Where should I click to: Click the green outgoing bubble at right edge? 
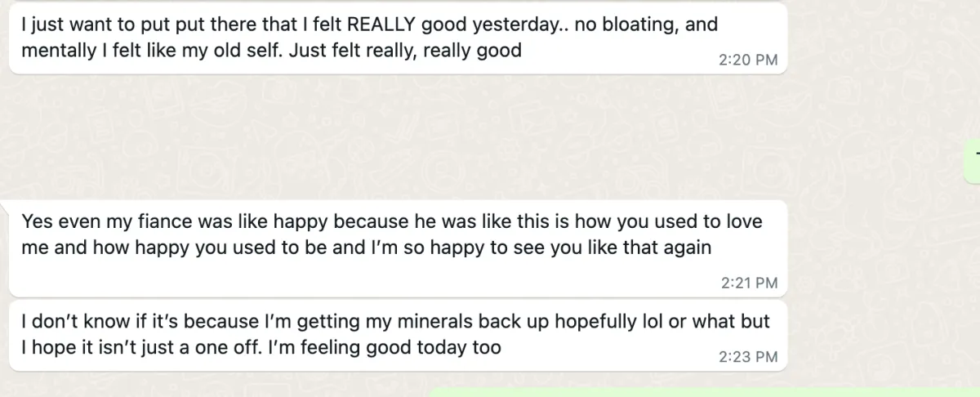coord(973,162)
